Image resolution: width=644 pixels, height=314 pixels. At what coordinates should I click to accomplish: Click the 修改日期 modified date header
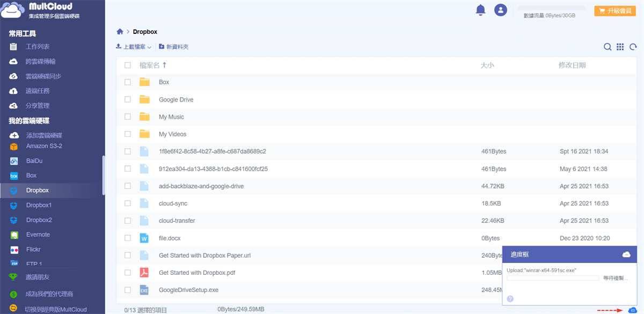tap(572, 65)
